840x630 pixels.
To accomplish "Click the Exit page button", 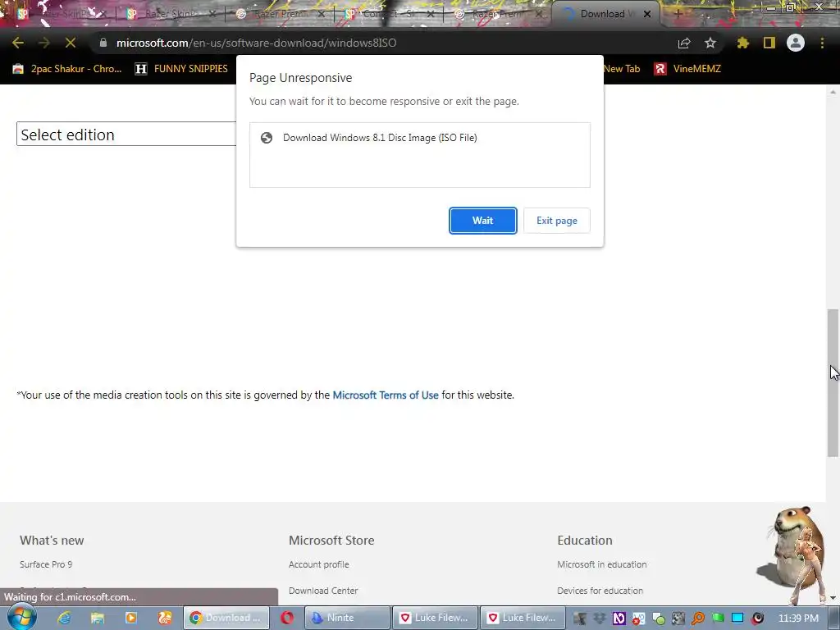I will 557,220.
